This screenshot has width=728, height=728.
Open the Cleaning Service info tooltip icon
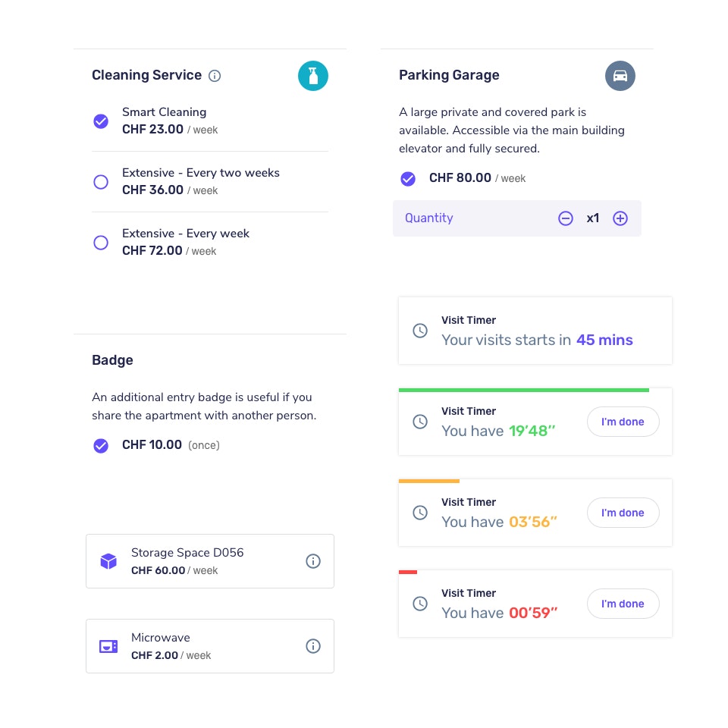click(x=215, y=76)
